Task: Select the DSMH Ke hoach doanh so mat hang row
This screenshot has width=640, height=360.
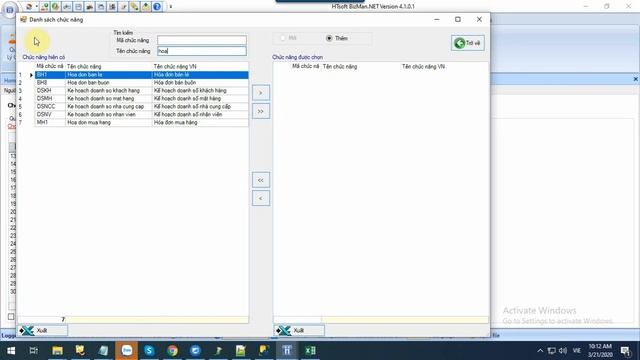Action: (x=141, y=98)
